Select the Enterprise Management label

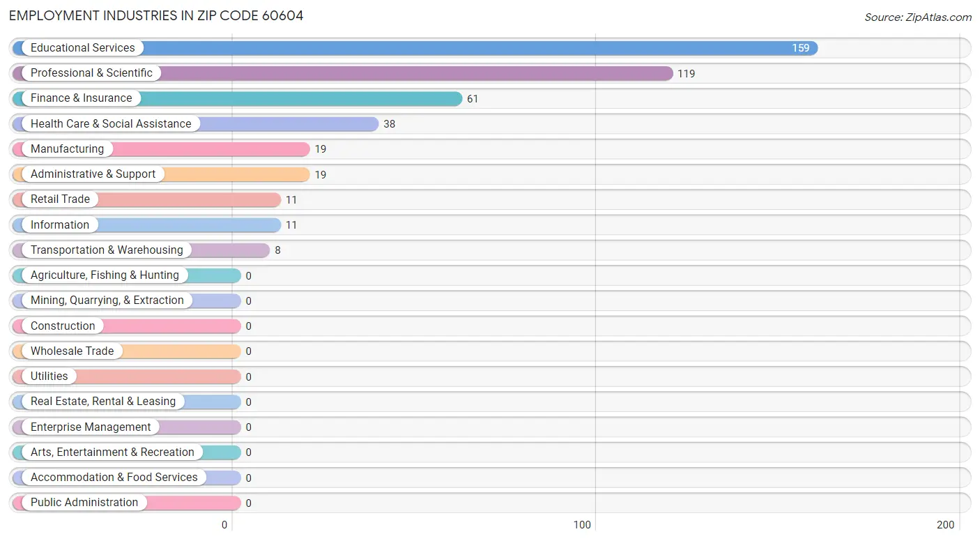pos(91,427)
